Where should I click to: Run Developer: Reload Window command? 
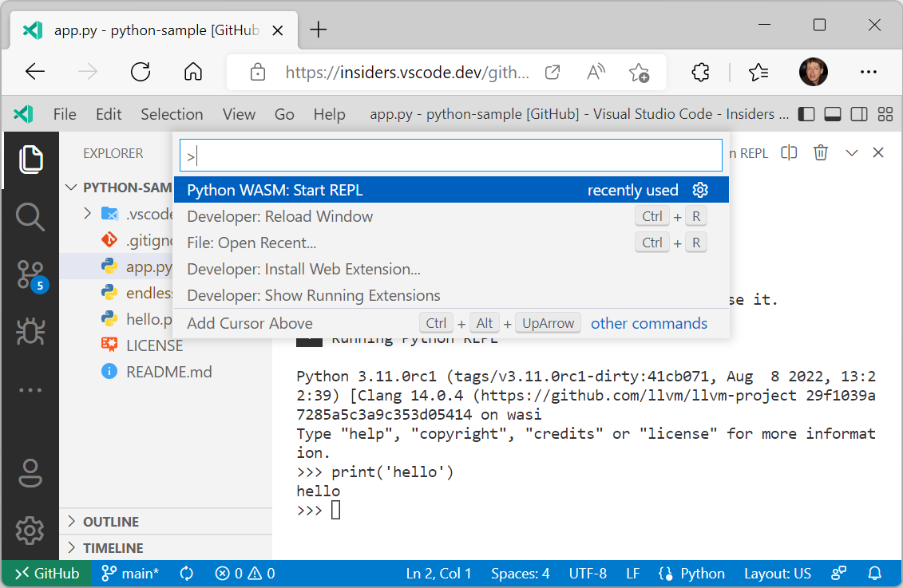279,215
